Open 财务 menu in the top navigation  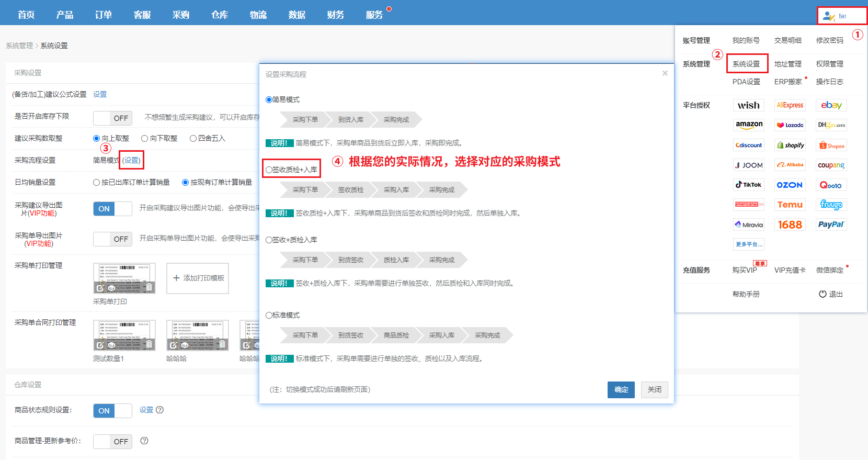[336, 15]
